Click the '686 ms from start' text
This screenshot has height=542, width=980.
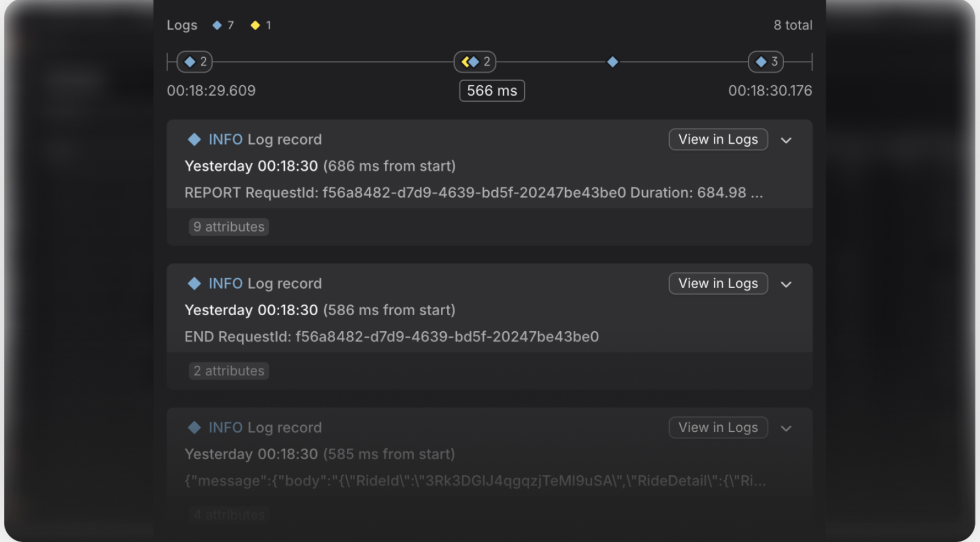(x=389, y=166)
